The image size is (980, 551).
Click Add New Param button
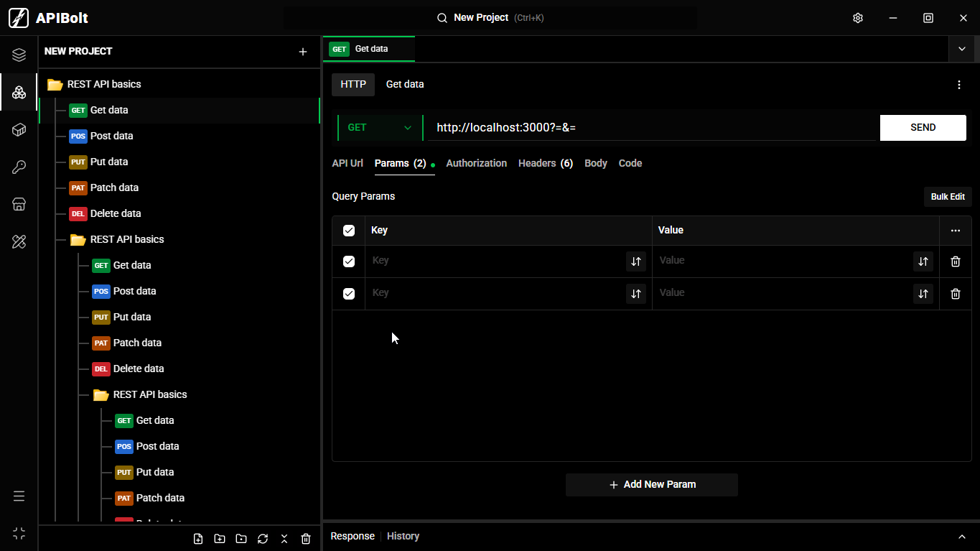tap(652, 485)
